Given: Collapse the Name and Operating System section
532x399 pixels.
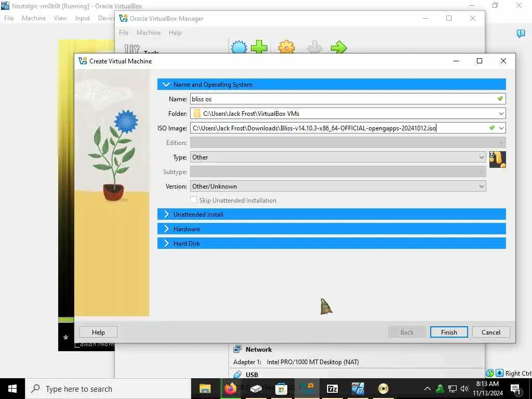Looking at the screenshot, I should [331, 85].
